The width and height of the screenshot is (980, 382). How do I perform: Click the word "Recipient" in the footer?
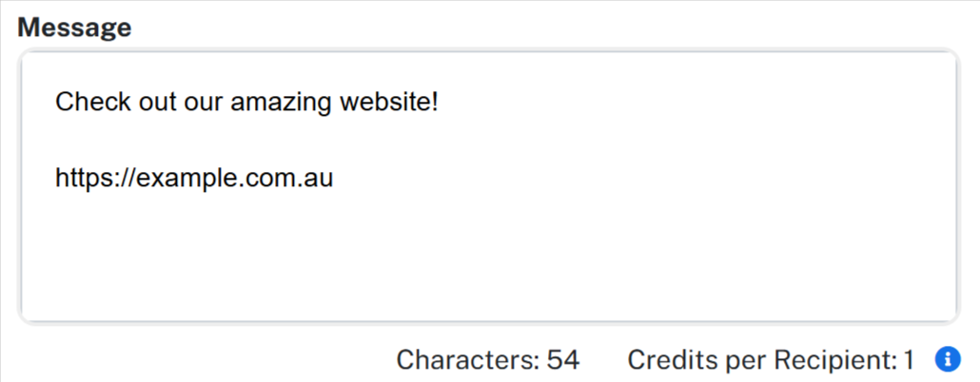tap(842, 359)
